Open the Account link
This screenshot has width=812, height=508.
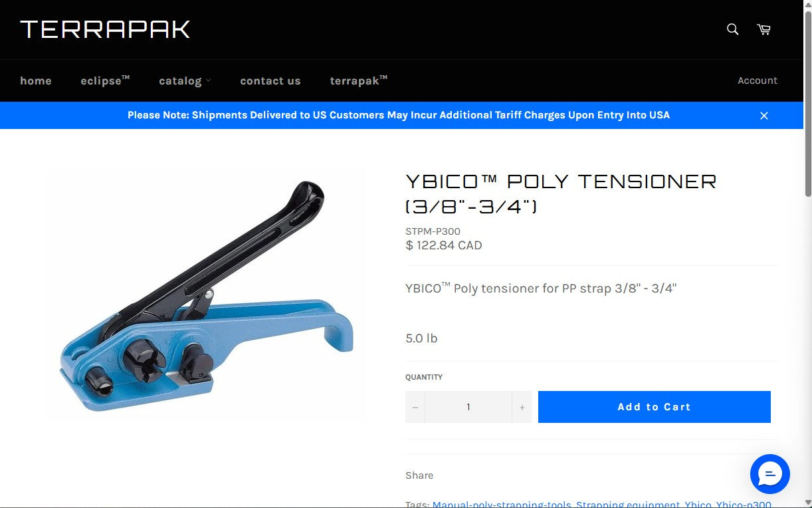[x=757, y=80]
